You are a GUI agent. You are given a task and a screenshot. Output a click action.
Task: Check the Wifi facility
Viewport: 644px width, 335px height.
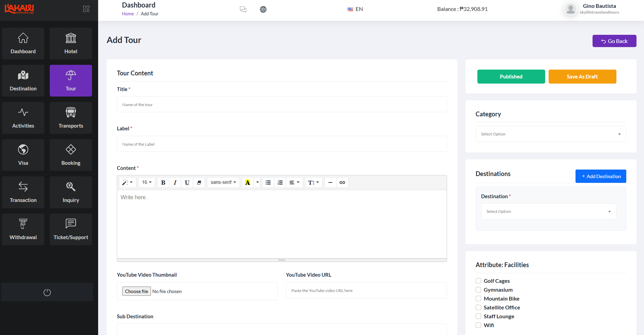pos(478,325)
